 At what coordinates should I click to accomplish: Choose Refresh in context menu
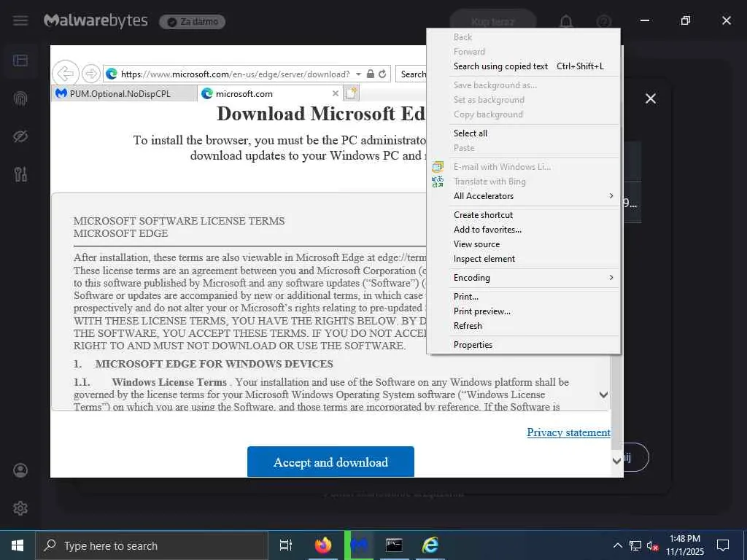[x=534, y=326]
